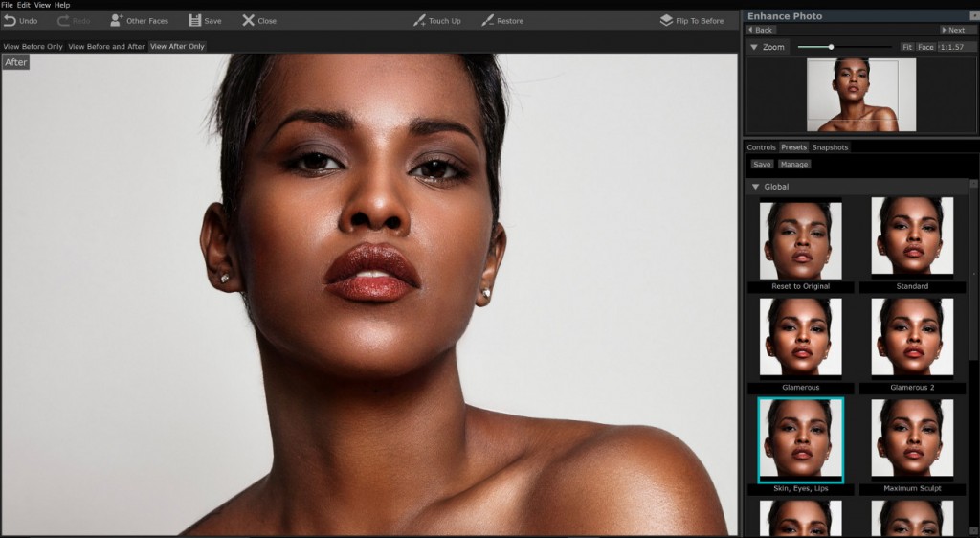This screenshot has width=980, height=538.
Task: Adjust the Zoom slider handle
Action: click(x=831, y=47)
